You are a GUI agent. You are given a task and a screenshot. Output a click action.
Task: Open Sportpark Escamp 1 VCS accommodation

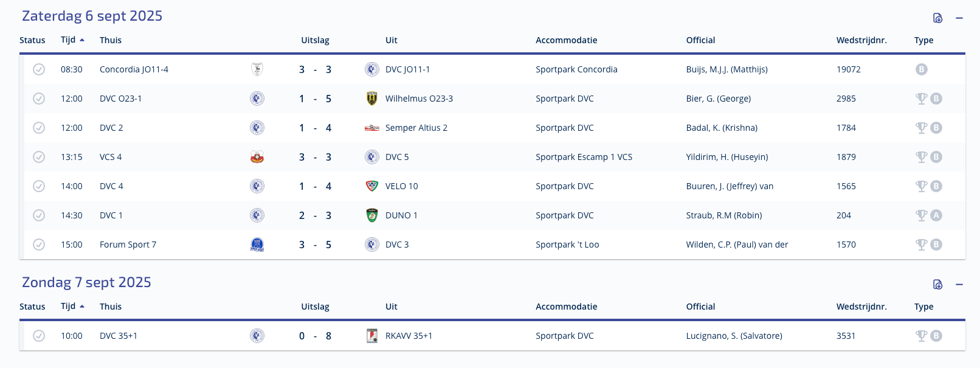pos(584,157)
